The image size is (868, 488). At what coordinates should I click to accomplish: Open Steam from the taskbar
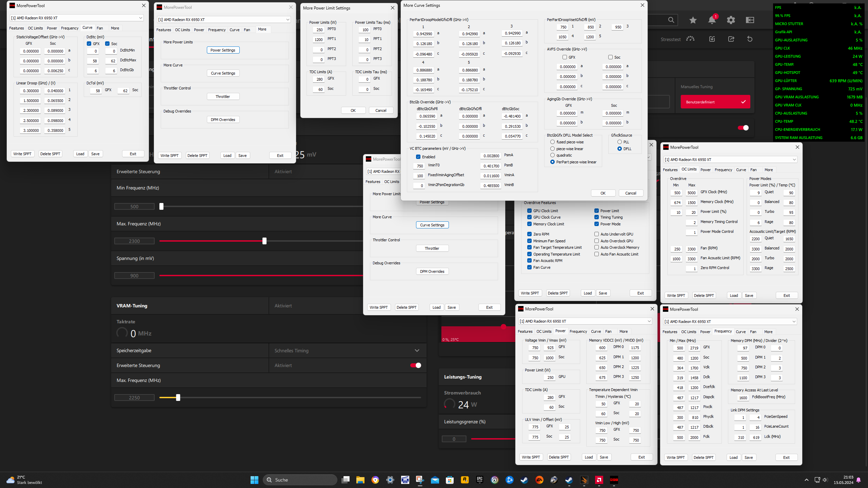[524, 480]
